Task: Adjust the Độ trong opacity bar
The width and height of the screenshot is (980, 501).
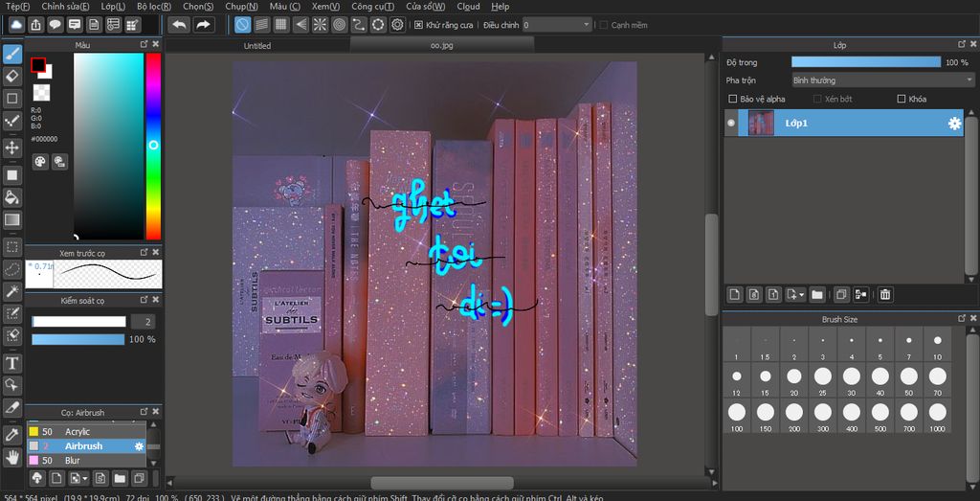Action: tap(865, 62)
